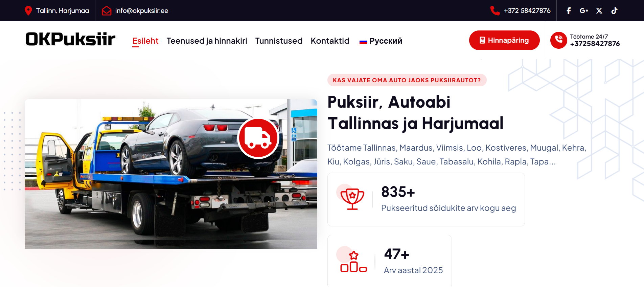Click the tow truck hero photo
Viewport: 644px width, 287px height.
(x=171, y=174)
